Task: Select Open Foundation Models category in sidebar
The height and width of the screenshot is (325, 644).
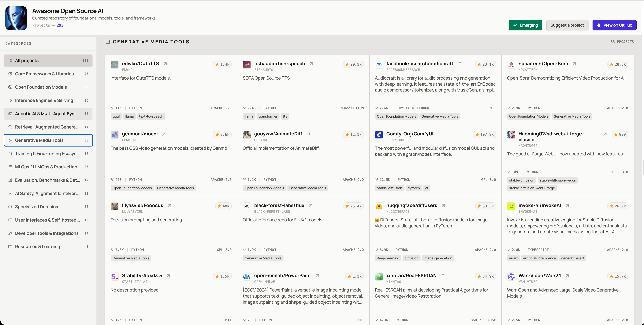Action: [48, 87]
